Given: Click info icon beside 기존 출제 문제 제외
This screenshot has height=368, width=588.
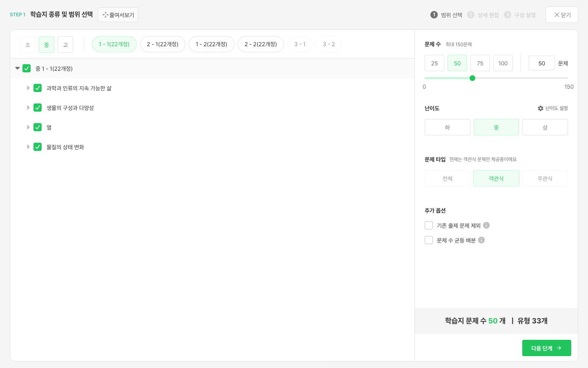Looking at the screenshot, I should [x=486, y=225].
